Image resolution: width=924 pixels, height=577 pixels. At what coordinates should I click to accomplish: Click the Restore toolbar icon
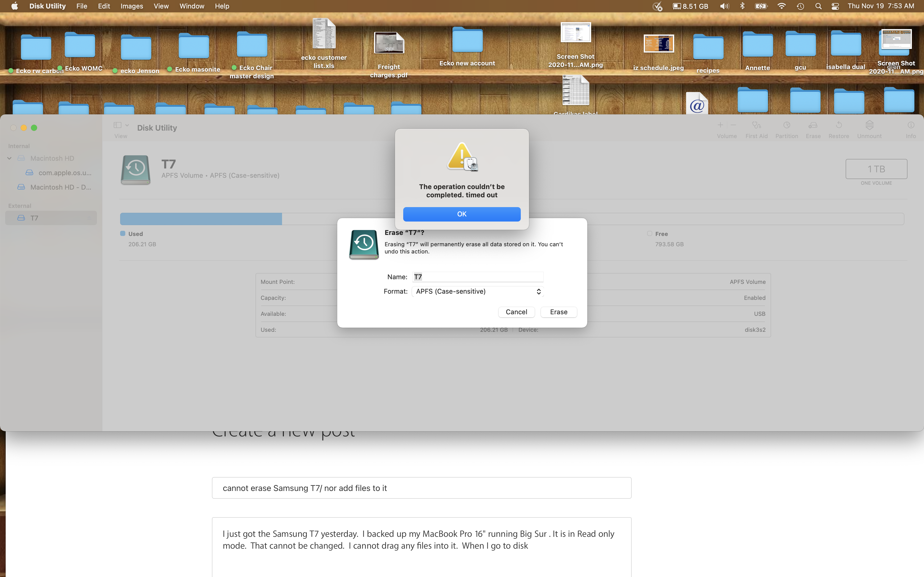coord(838,125)
